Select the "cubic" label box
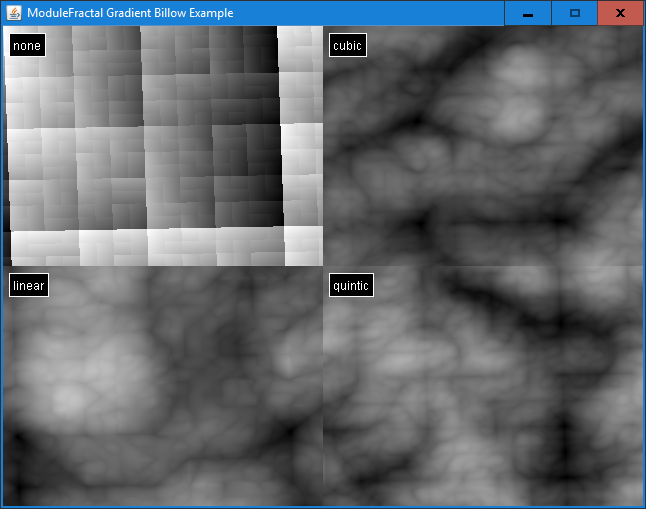The width and height of the screenshot is (646, 509). click(x=347, y=46)
